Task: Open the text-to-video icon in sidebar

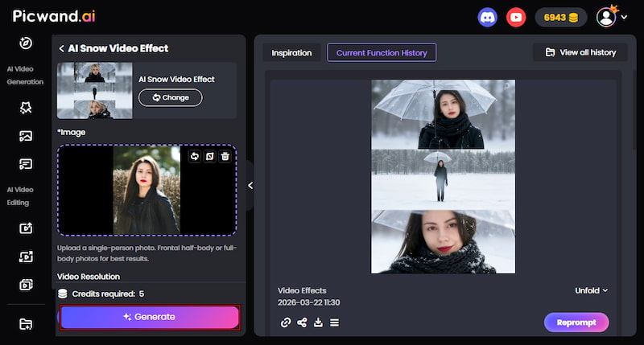Action: (x=26, y=164)
